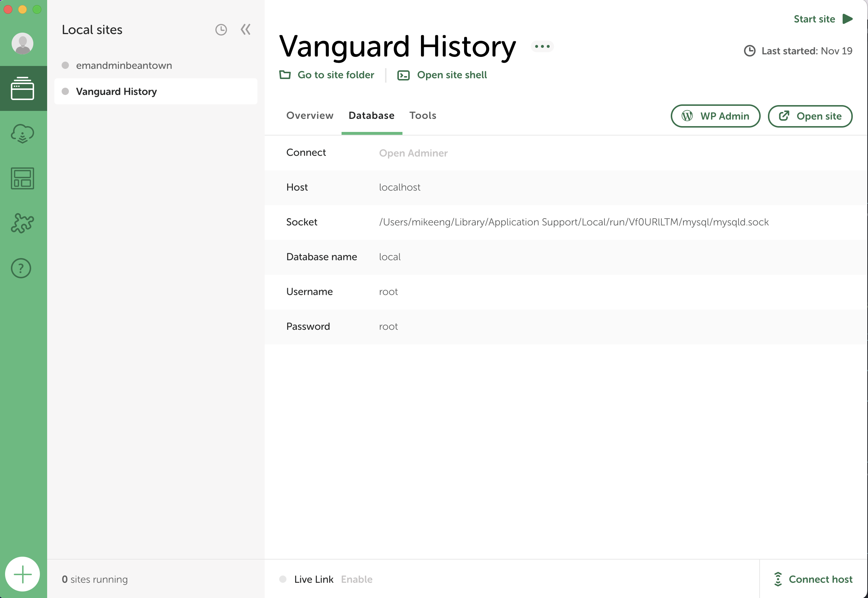Click the Live Link label

(x=314, y=579)
